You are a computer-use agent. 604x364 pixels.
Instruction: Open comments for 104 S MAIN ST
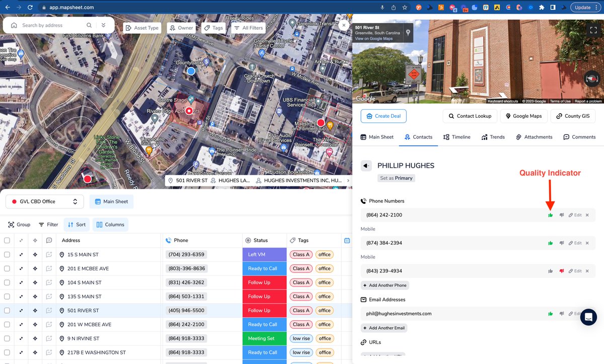click(49, 282)
